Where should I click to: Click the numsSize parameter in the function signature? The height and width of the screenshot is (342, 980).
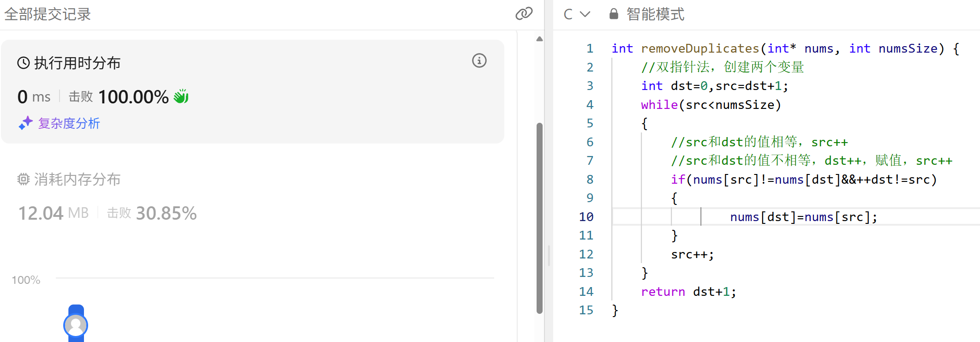pos(908,48)
